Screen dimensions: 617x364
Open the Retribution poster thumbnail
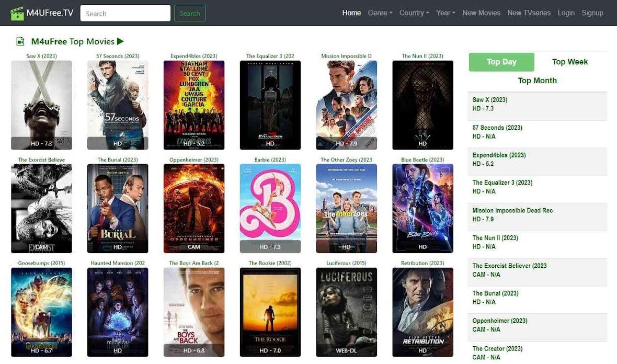pyautogui.click(x=422, y=312)
